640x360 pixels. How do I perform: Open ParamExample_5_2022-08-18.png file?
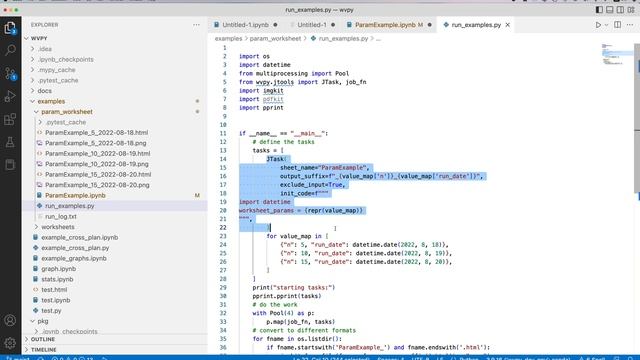[96, 143]
